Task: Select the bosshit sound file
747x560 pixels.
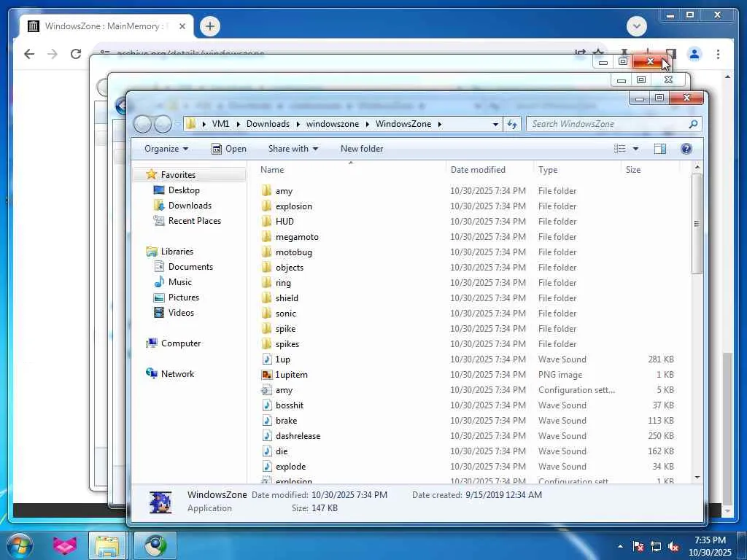Action: click(289, 405)
